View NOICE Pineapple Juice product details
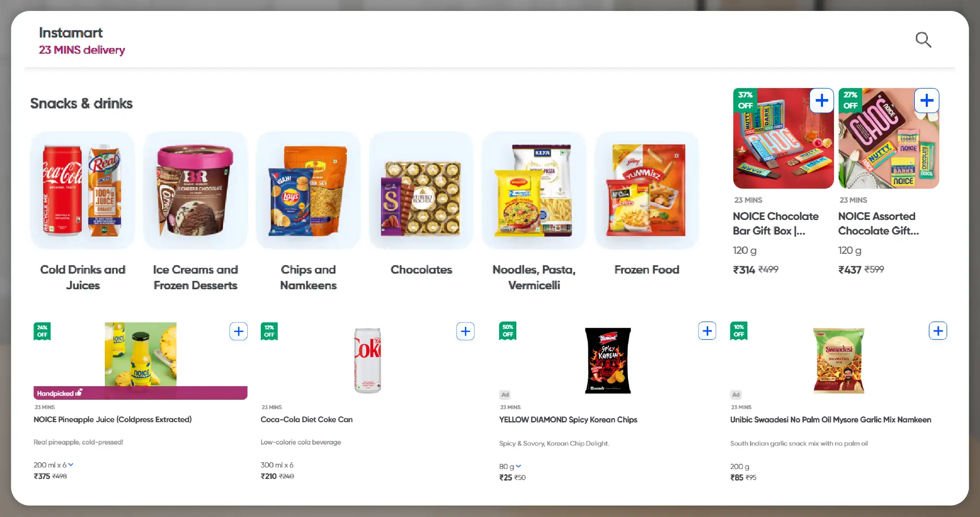Screen dimensions: 980x517 113,419
